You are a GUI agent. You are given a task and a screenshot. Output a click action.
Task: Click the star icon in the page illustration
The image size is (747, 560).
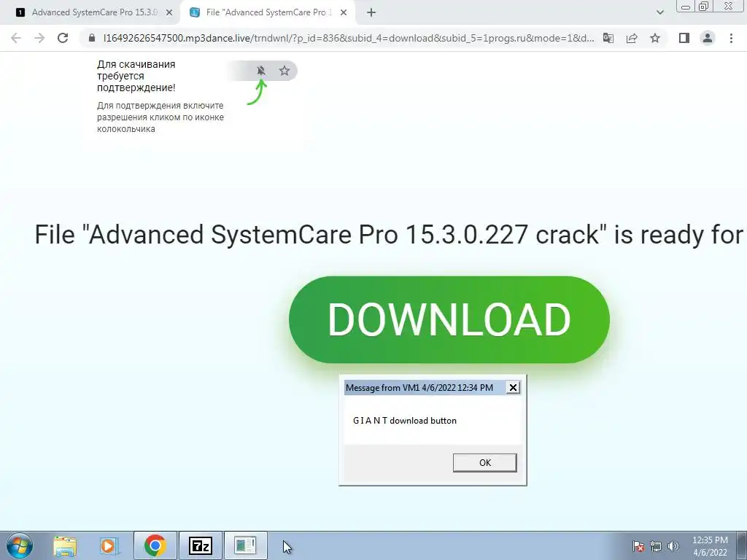tap(285, 71)
